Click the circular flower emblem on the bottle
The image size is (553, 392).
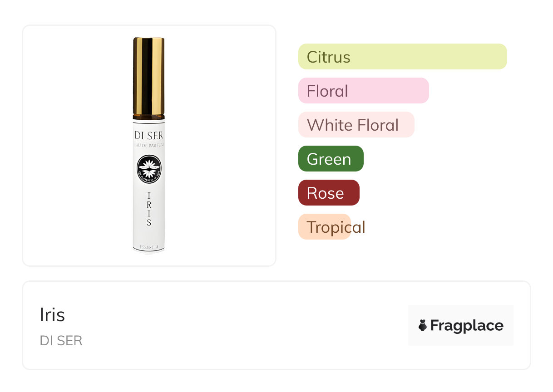click(149, 169)
